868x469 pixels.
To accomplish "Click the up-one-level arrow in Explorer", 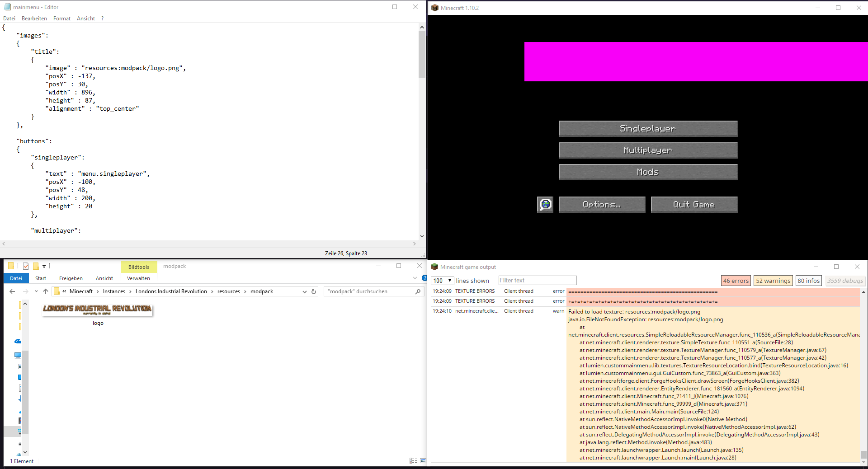I will point(45,291).
